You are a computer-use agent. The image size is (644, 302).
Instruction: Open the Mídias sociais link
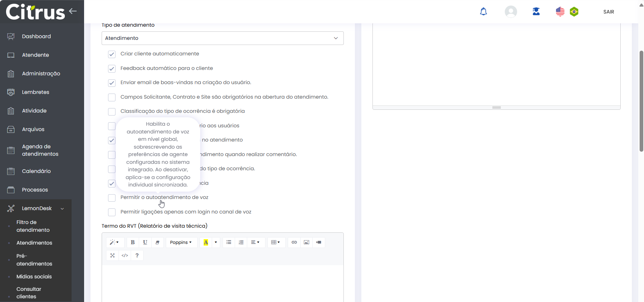tap(34, 277)
